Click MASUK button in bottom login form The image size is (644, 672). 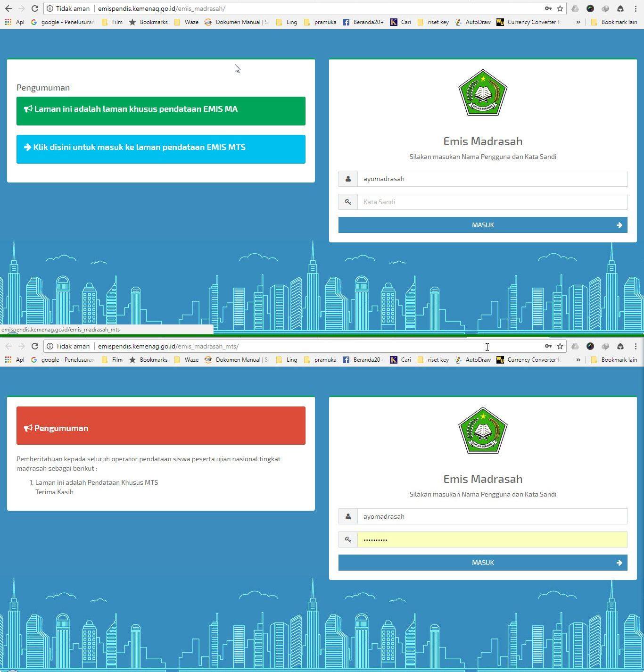[x=483, y=563]
